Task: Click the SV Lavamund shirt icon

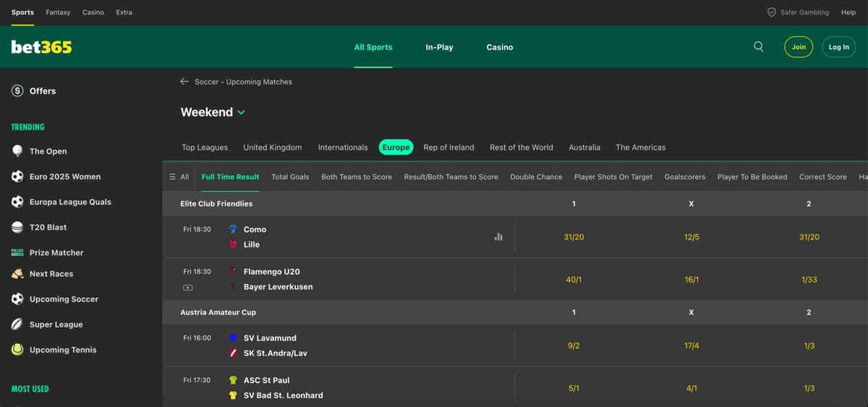Action: click(233, 337)
